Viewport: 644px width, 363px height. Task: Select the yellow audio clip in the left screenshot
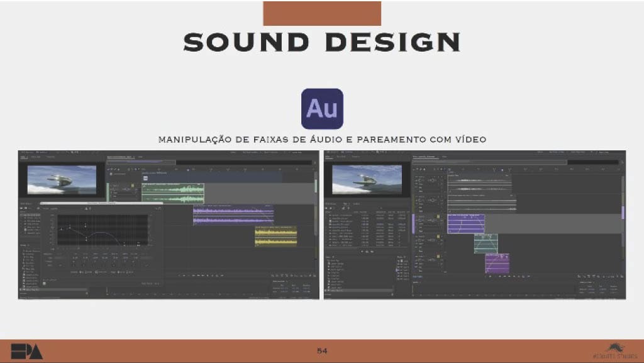pyautogui.click(x=276, y=236)
